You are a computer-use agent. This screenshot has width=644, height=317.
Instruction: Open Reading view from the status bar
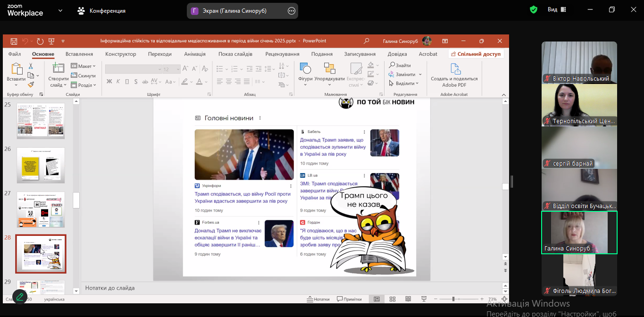[x=408, y=299]
